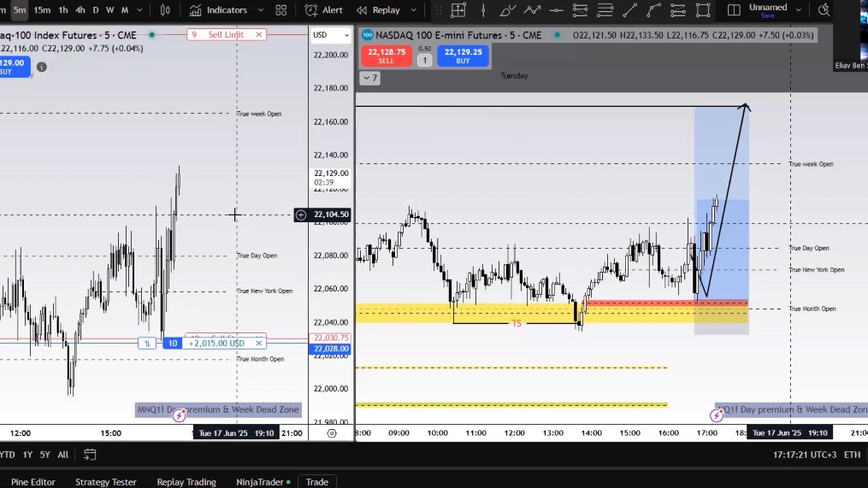Click the lightning event icon on the left chart
Image resolution: width=868 pixels, height=488 pixels.
point(179,415)
